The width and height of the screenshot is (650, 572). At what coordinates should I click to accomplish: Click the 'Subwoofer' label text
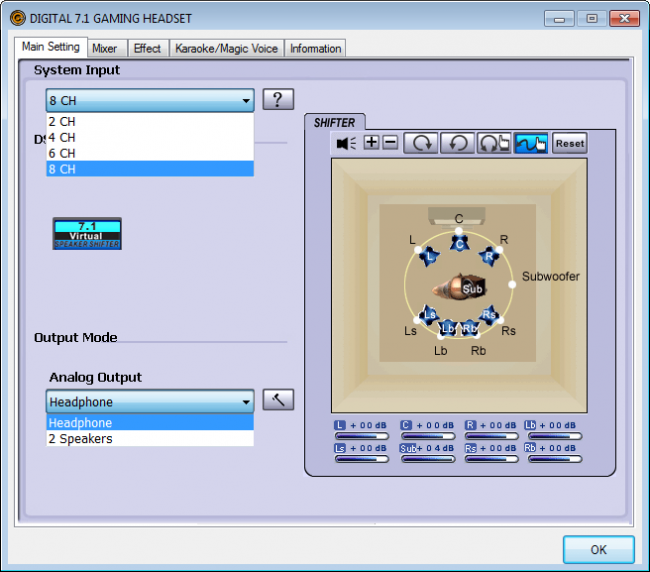click(551, 276)
